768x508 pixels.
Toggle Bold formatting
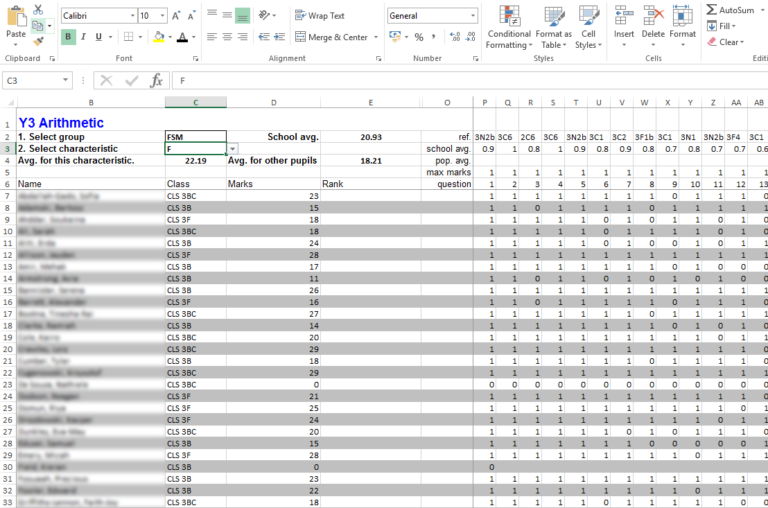(68, 37)
